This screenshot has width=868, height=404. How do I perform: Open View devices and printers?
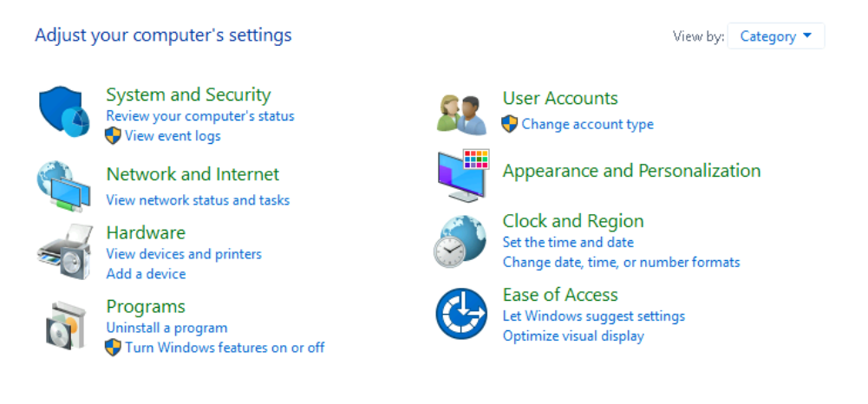(183, 254)
